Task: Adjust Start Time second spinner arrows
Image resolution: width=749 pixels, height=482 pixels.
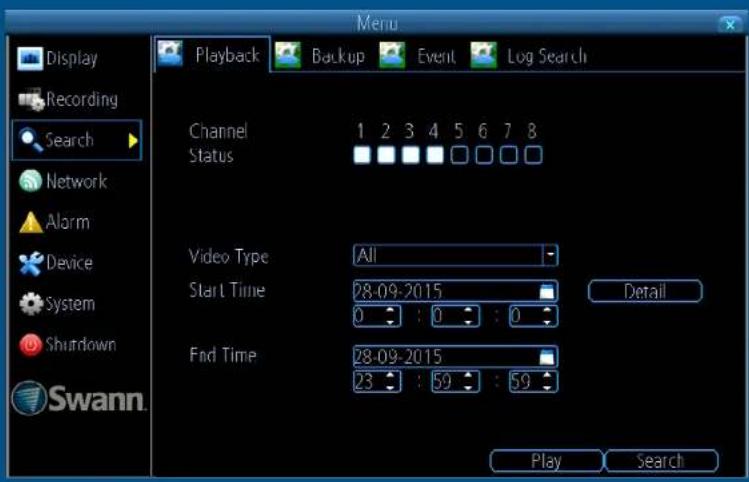Action: coord(547,316)
